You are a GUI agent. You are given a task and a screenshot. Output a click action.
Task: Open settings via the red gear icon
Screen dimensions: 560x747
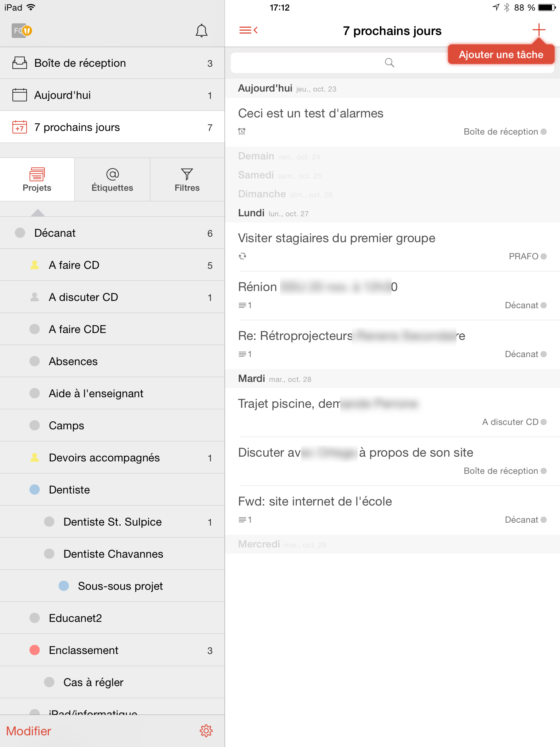206,731
